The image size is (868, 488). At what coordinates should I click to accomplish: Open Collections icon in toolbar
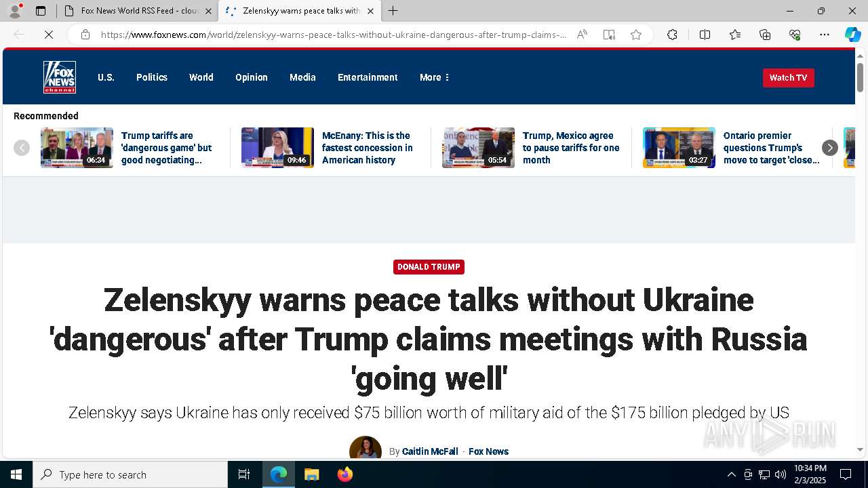click(x=765, y=35)
